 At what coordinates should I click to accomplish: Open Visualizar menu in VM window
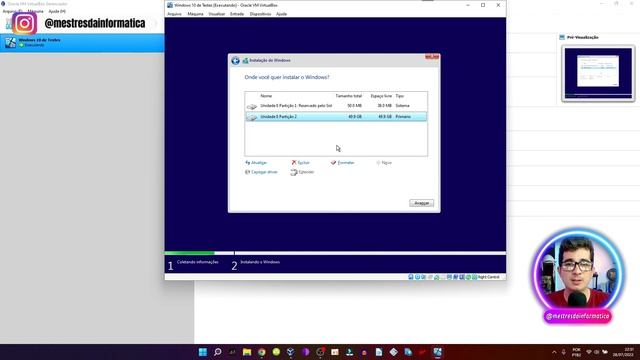pos(217,14)
